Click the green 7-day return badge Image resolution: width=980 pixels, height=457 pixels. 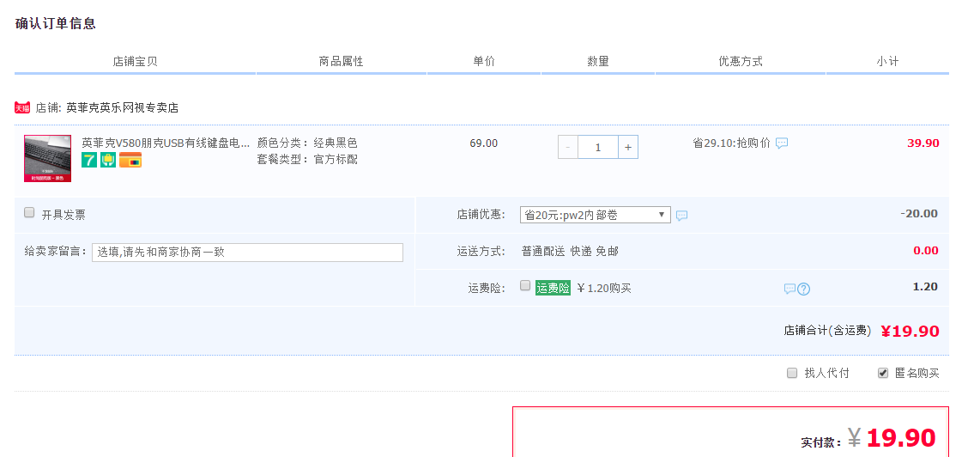tap(89, 161)
